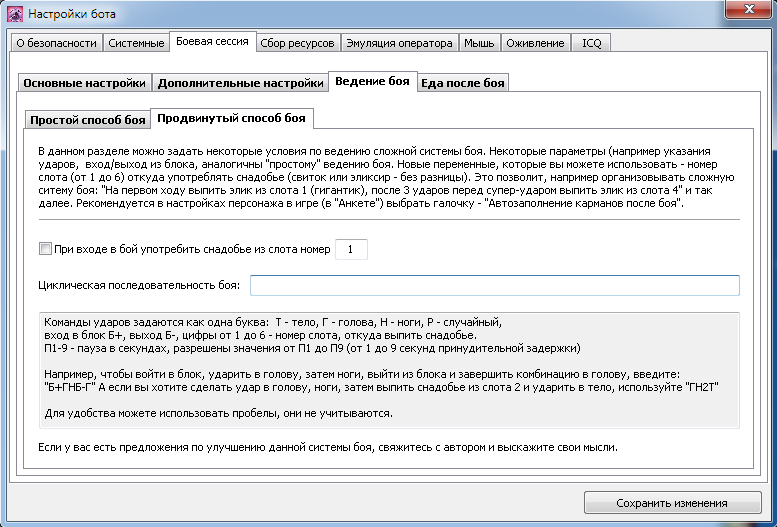Click the 'Сохранить изменения' button
Screen dimensions: 777x527
click(x=672, y=503)
